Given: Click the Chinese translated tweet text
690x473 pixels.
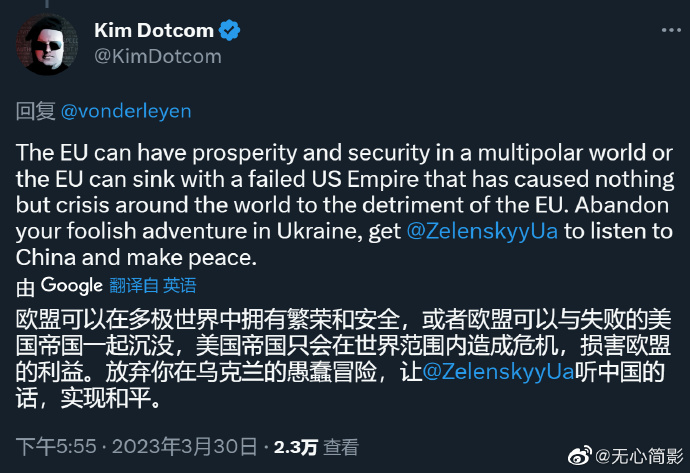Looking at the screenshot, I should [340, 348].
